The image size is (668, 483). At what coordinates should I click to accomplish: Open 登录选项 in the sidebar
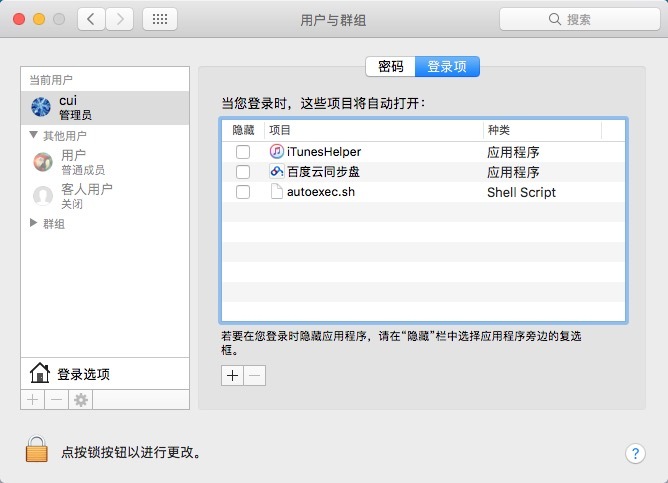(x=83, y=374)
